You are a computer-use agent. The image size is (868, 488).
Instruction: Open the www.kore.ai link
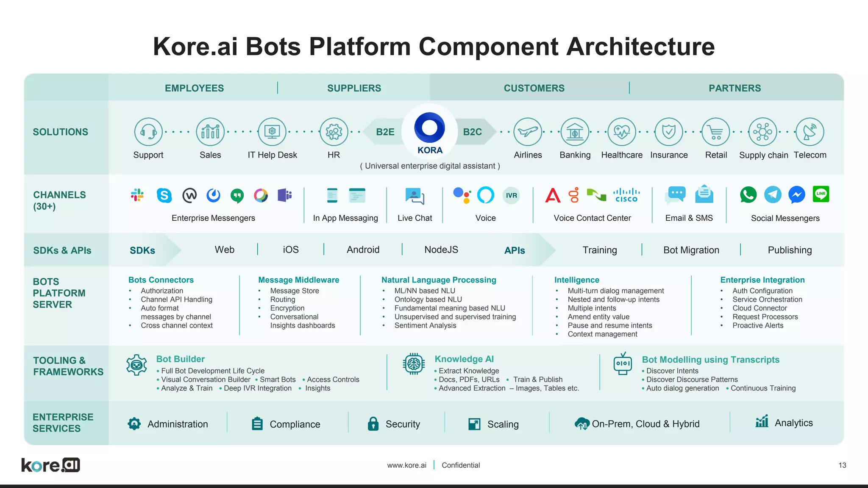(406, 465)
